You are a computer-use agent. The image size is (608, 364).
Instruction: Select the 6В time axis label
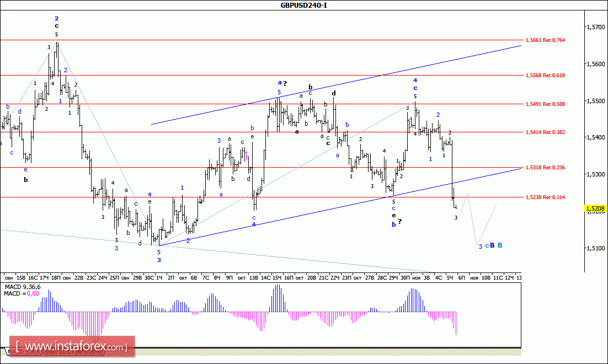click(194, 277)
